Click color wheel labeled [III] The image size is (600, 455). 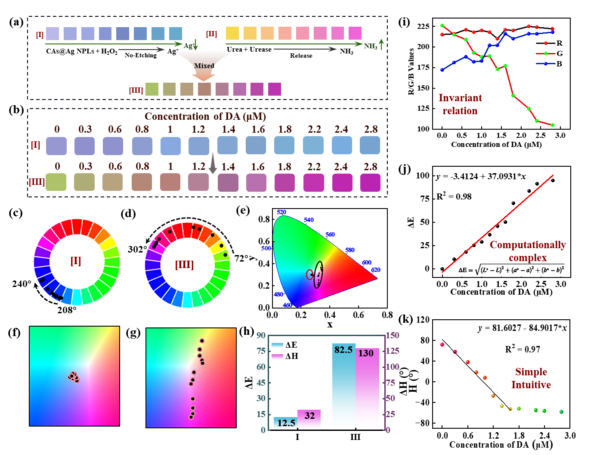point(187,264)
